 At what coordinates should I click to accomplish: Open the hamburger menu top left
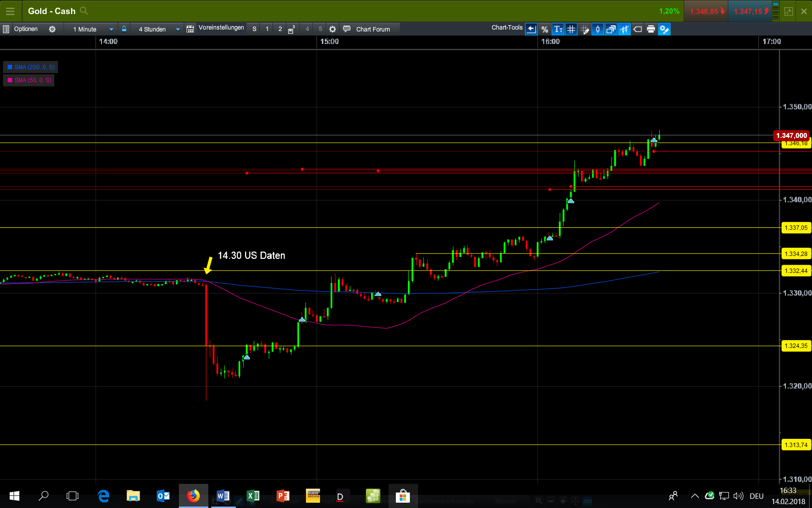[x=10, y=11]
